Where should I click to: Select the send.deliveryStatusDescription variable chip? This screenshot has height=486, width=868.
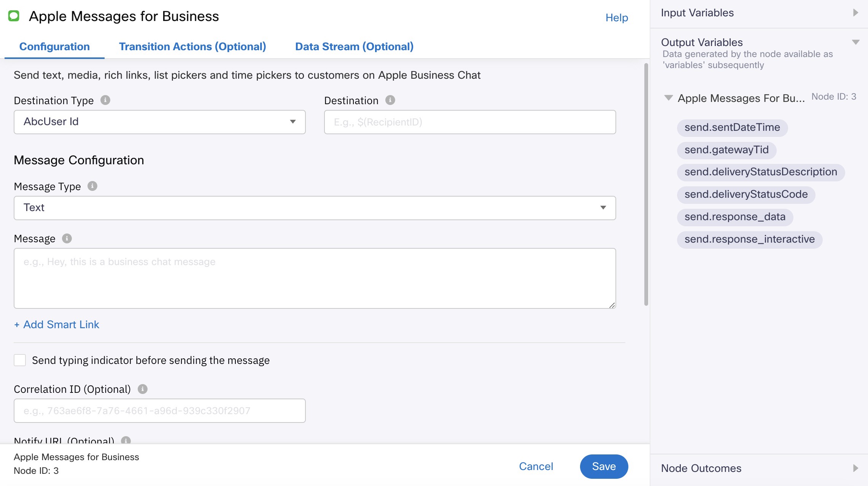pos(761,172)
